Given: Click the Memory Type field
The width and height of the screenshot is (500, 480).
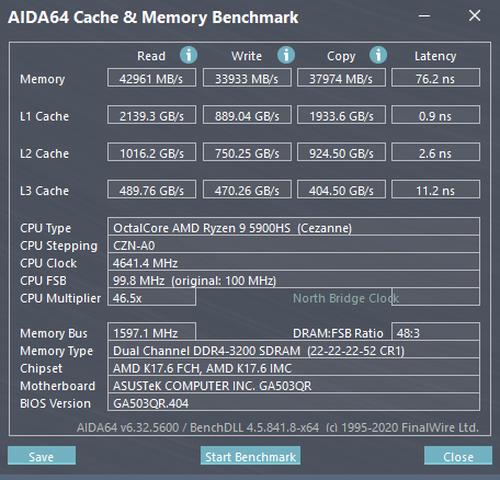Looking at the screenshot, I should point(294,350).
